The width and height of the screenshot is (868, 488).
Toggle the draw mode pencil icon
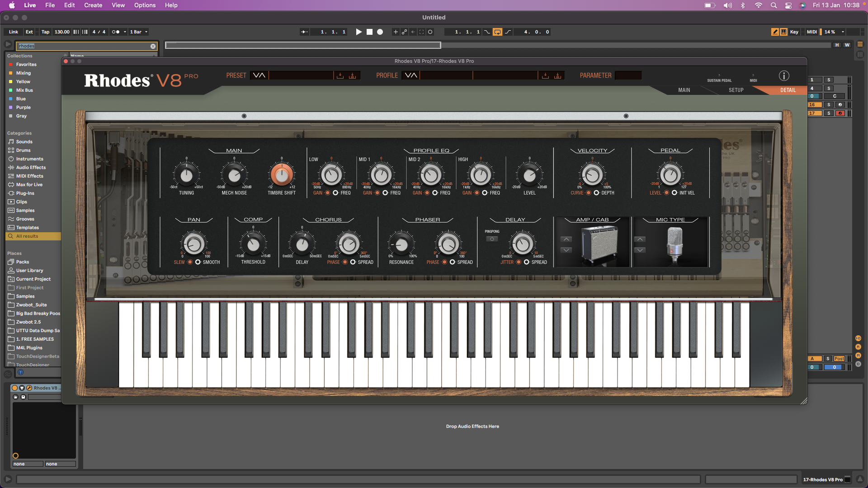(775, 32)
